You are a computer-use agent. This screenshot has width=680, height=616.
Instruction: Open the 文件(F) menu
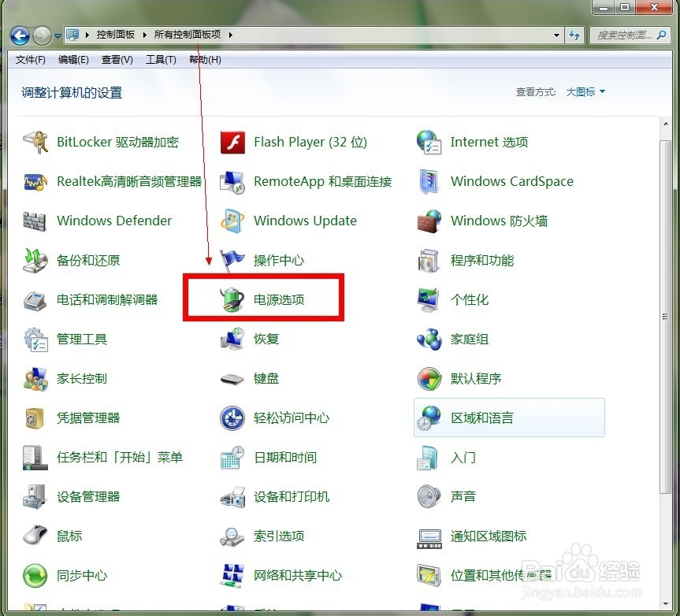tap(31, 60)
